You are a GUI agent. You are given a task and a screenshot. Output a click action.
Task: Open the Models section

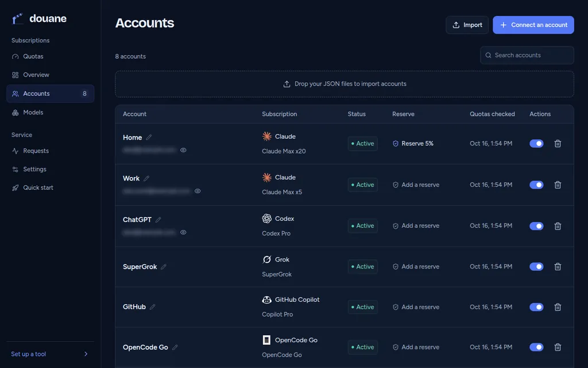[x=51, y=112]
